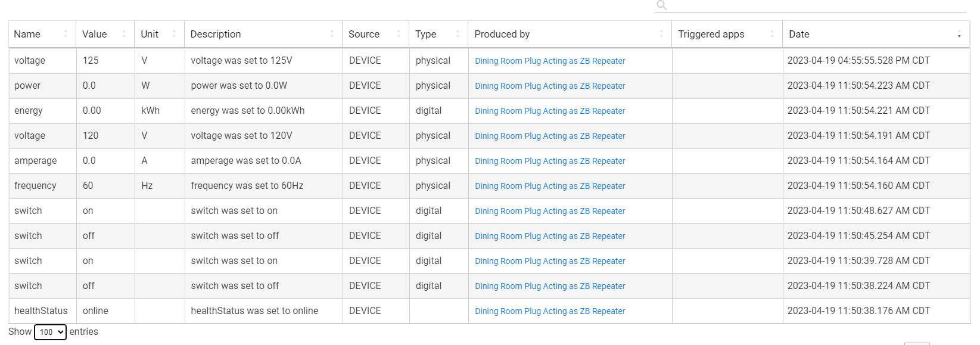980x345 pixels.
Task: Sort by Produced by column arrows
Action: (x=661, y=35)
